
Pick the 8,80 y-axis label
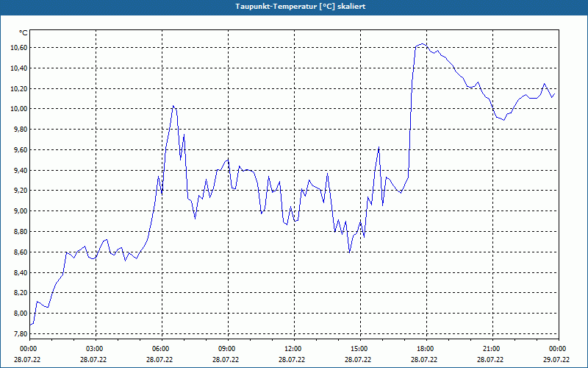coord(21,231)
